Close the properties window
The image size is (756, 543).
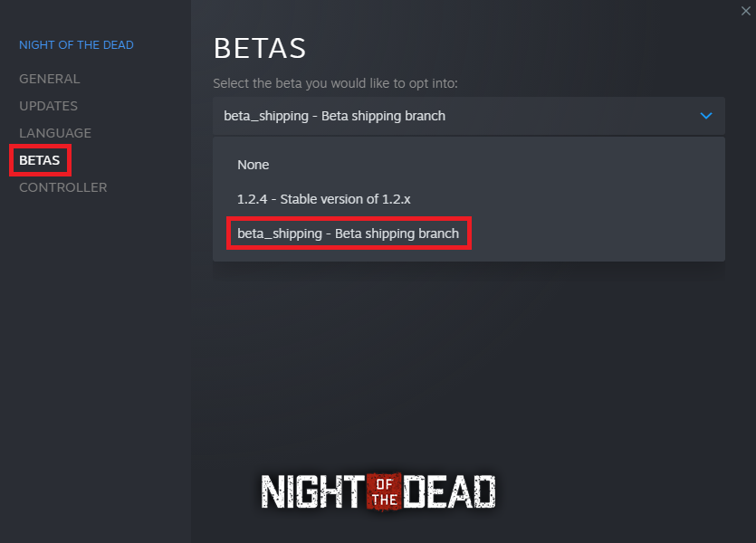point(745,11)
